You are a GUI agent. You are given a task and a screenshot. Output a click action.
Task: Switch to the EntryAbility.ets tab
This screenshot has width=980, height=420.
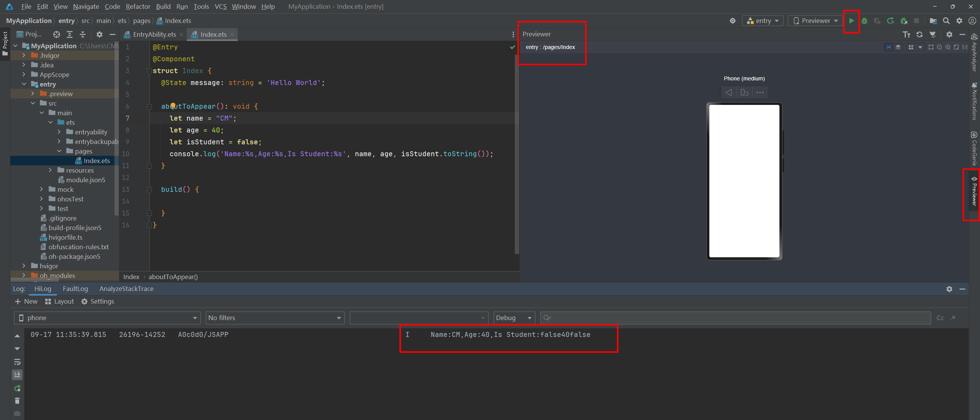154,34
